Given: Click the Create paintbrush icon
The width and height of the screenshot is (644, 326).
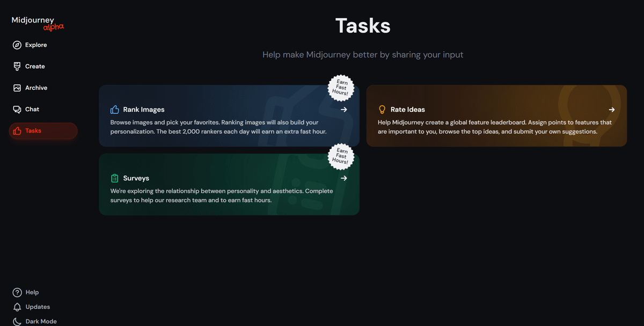Looking at the screenshot, I should pyautogui.click(x=17, y=67).
